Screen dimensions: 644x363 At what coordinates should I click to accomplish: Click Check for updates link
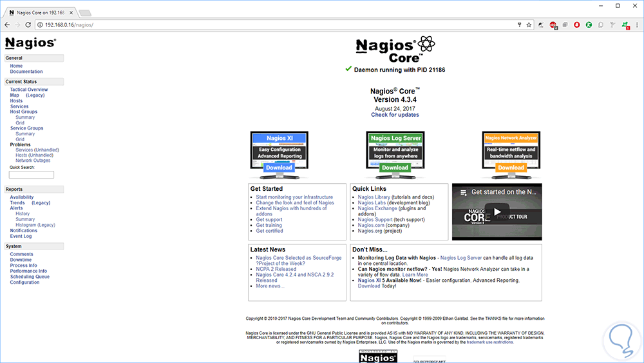coord(395,115)
